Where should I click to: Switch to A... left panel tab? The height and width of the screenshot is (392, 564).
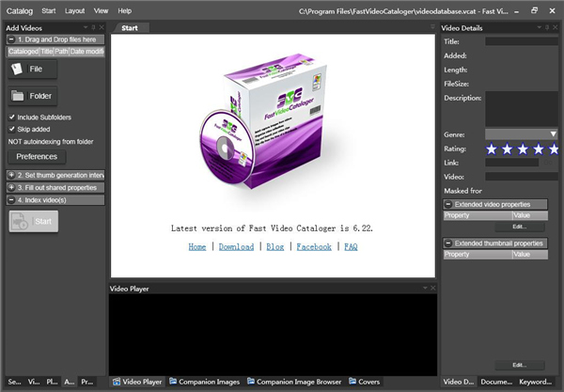pos(70,382)
